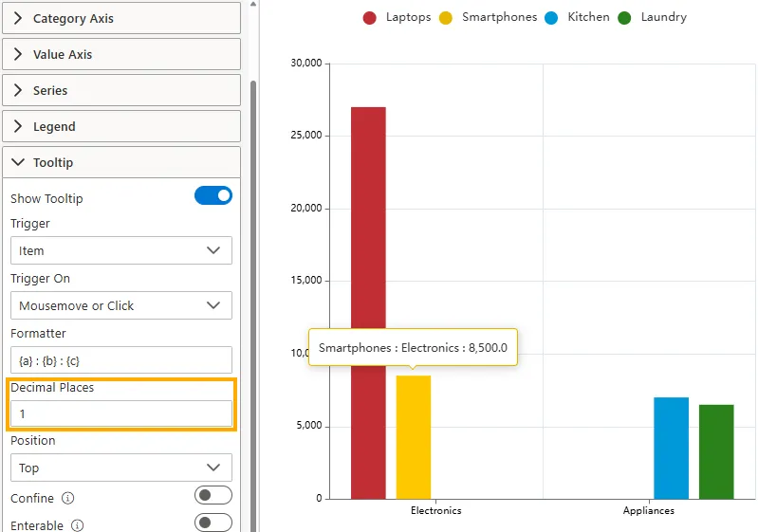
Task: Click the green Laundry legend circle
Action: [x=625, y=18]
